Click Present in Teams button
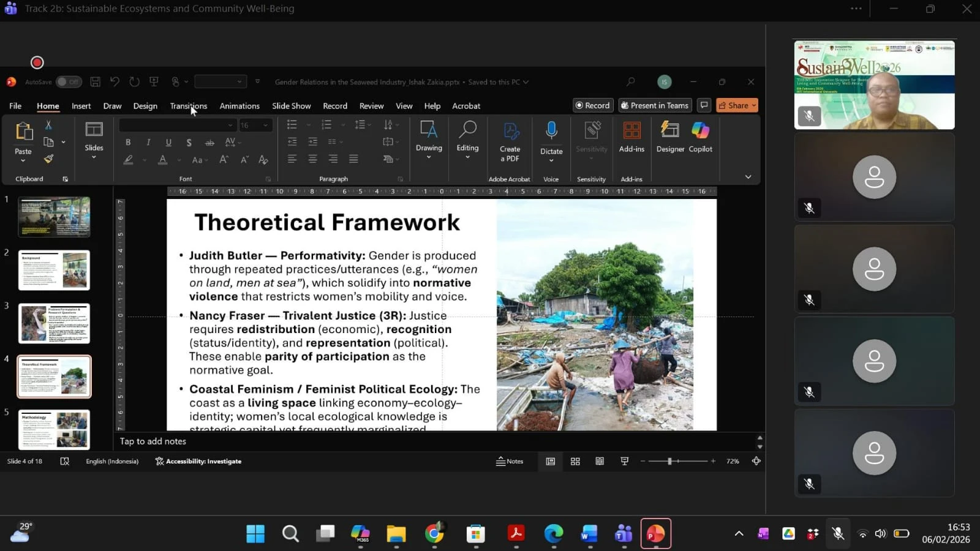 [655, 105]
